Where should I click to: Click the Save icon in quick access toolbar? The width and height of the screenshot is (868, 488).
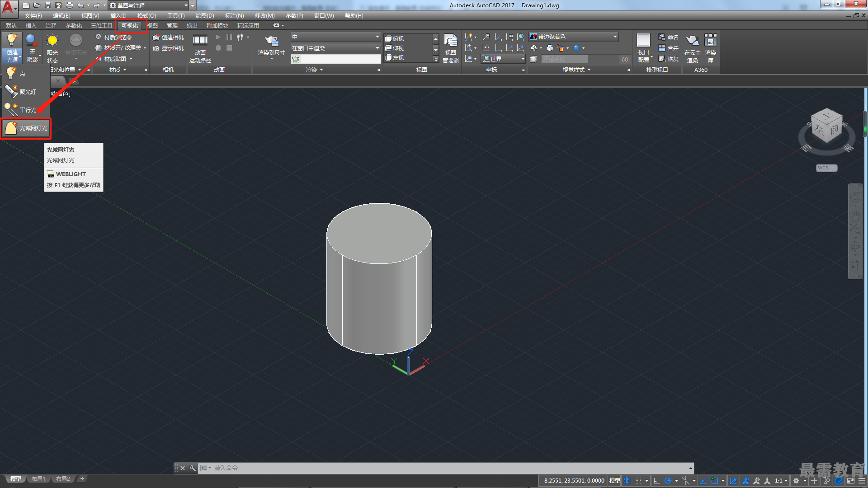coord(48,5)
